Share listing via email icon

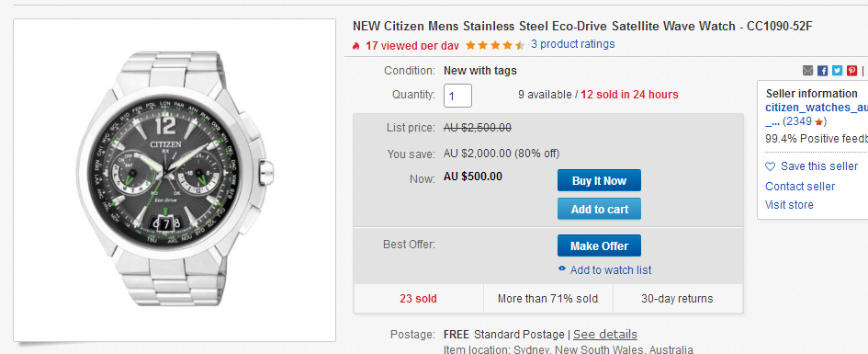pyautogui.click(x=807, y=71)
